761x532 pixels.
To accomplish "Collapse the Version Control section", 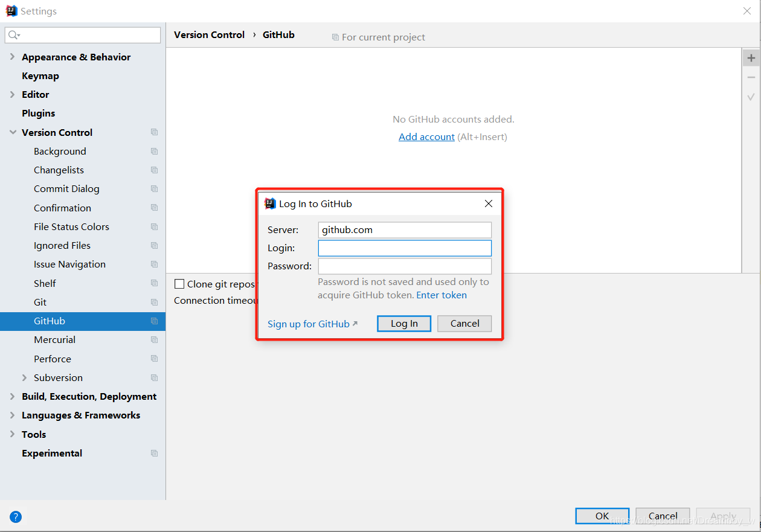I will tap(13, 132).
